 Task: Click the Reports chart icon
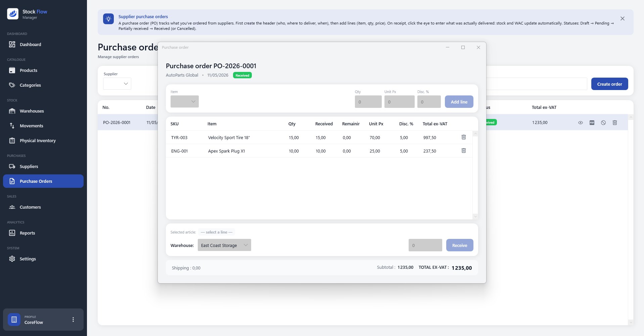12,233
